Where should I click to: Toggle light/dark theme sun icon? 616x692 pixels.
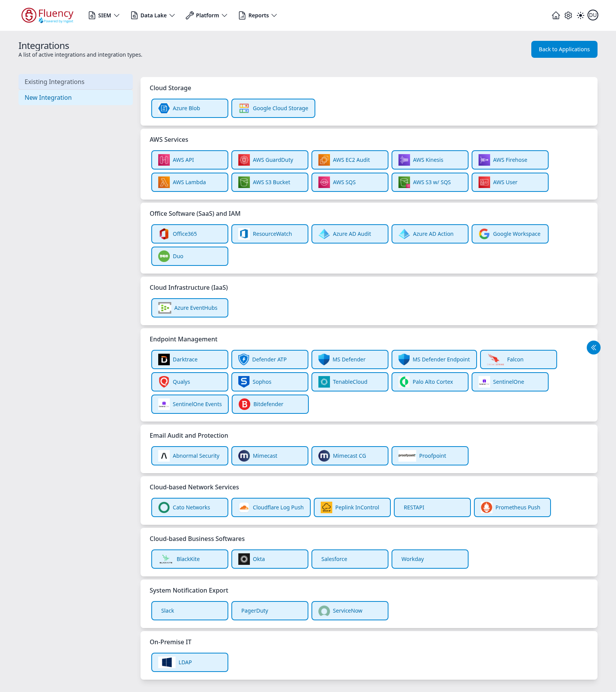tap(581, 15)
